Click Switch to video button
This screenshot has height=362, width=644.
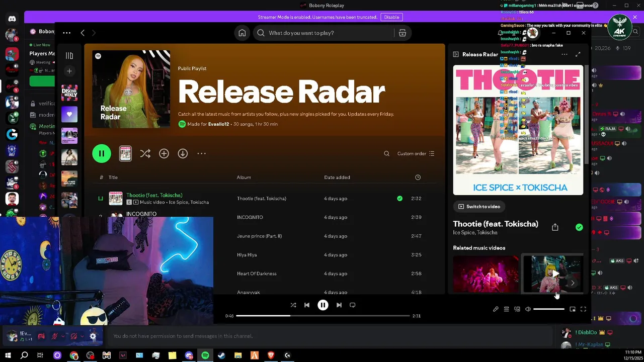(479, 206)
